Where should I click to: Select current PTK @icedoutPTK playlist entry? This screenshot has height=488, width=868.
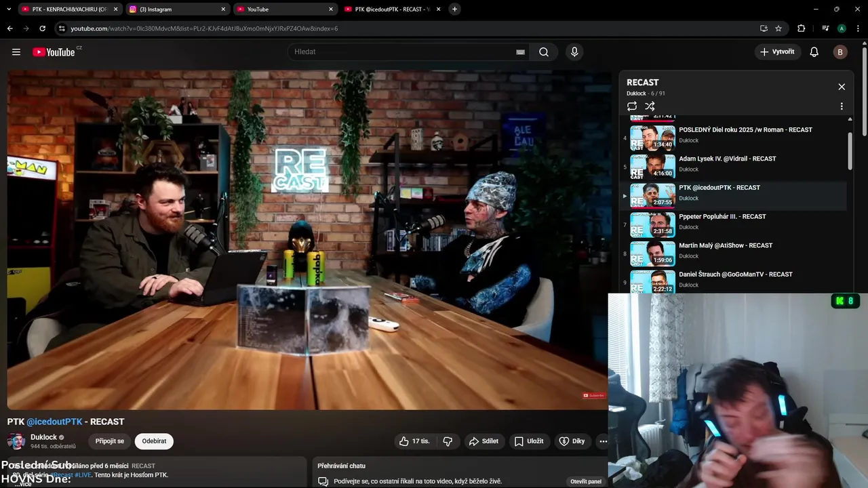(734, 196)
